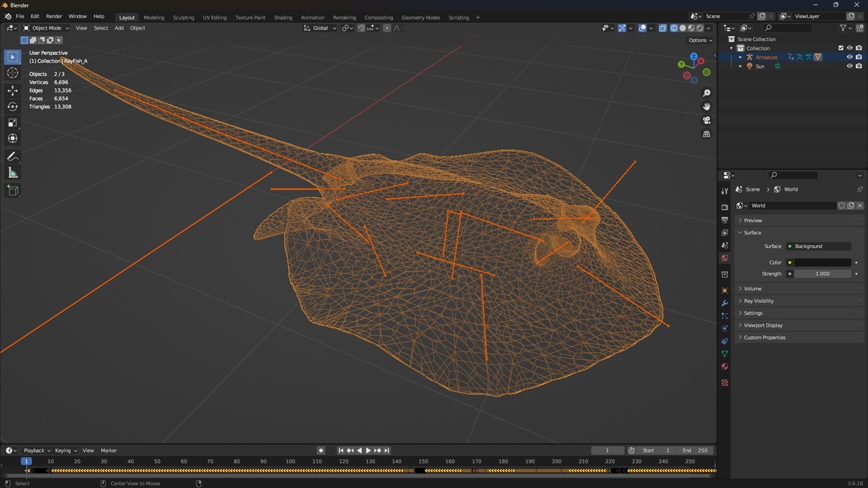Viewport: 868px width, 488px height.
Task: Click the viewport Options button
Action: pyautogui.click(x=700, y=40)
